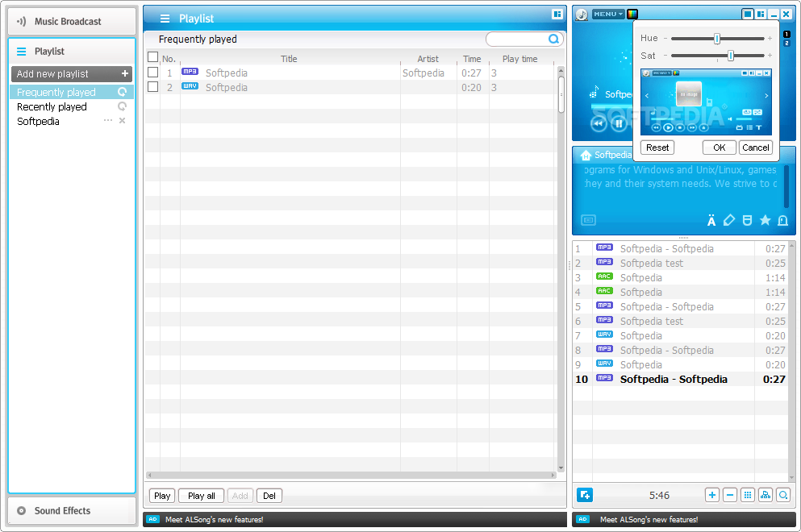Sort by No. column header
This screenshot has height=532, width=801.
[x=169, y=59]
